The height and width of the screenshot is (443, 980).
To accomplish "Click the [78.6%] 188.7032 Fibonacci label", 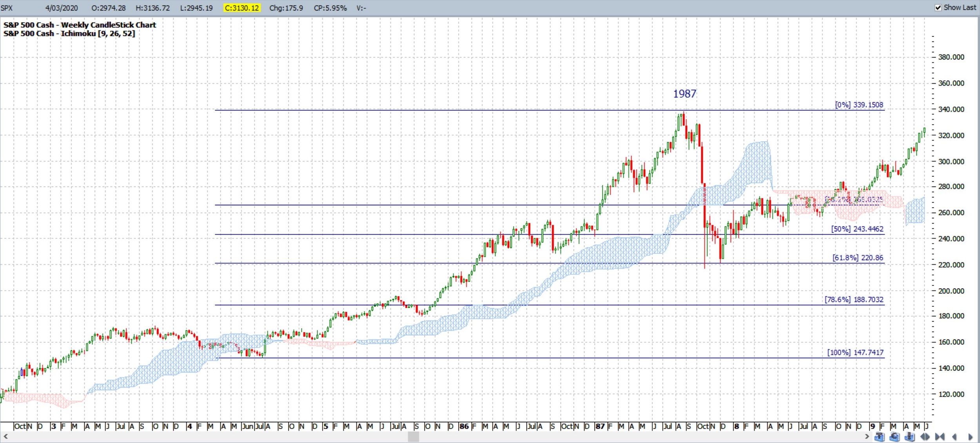I will [x=854, y=300].
